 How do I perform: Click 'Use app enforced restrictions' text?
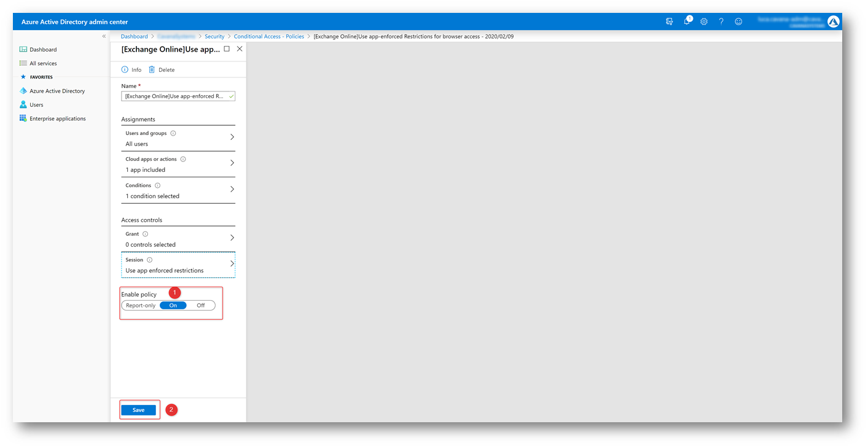(165, 271)
